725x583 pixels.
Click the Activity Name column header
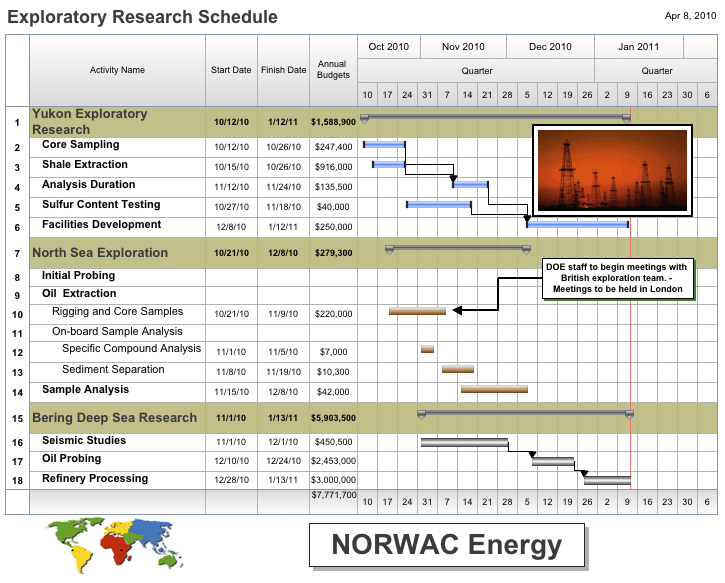(117, 70)
